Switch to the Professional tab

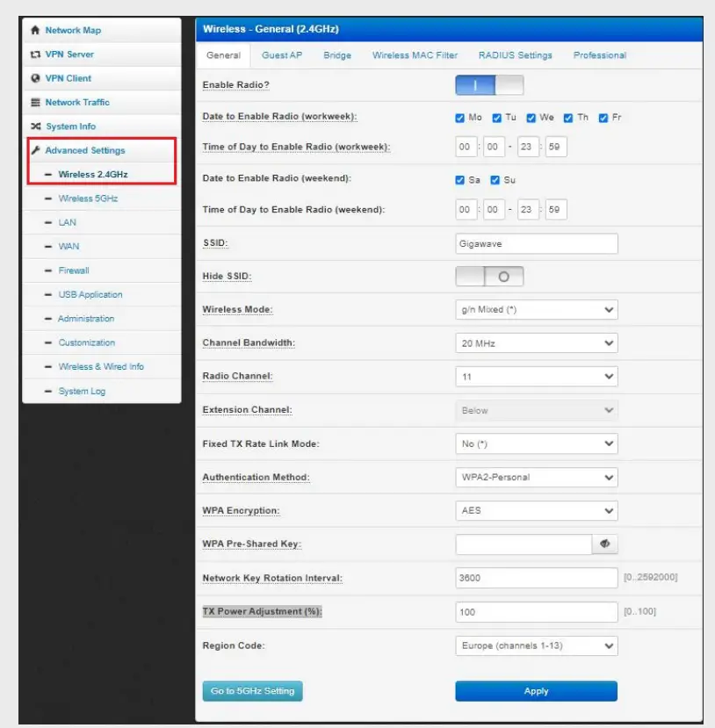[x=599, y=55]
